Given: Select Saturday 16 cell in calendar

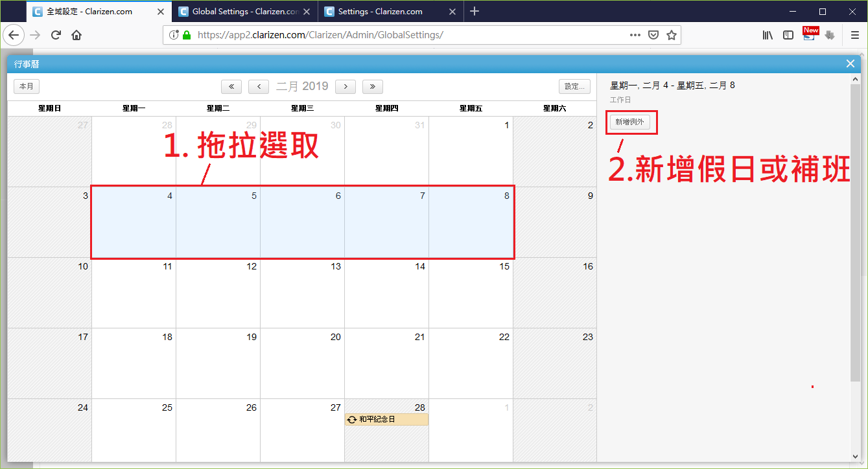Looking at the screenshot, I should [x=555, y=293].
